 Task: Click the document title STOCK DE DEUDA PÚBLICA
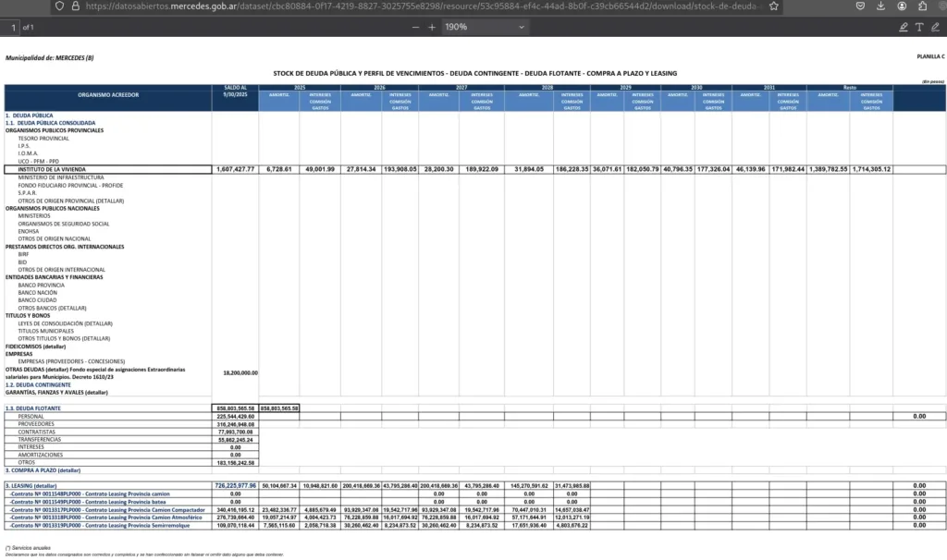coord(474,73)
